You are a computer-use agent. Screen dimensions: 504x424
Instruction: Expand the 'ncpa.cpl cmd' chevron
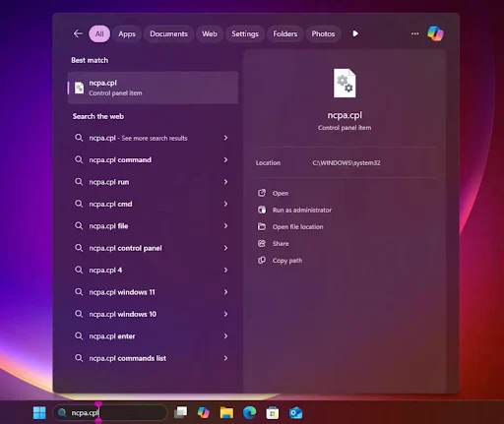pos(225,204)
